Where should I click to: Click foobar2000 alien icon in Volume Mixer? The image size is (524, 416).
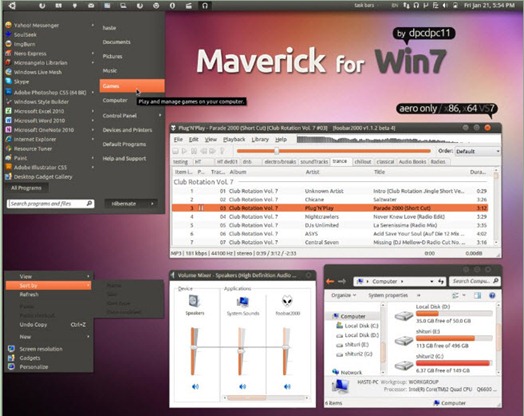(287, 301)
